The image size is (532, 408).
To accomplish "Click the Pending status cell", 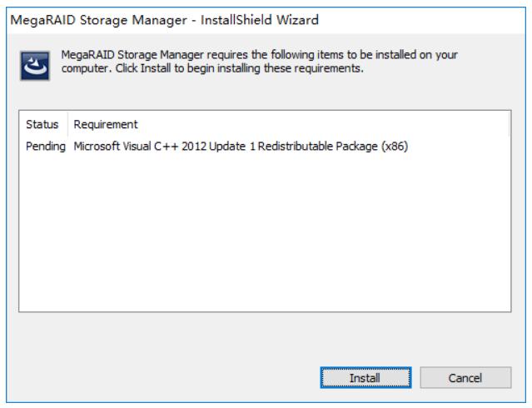I will pyautogui.click(x=46, y=147).
